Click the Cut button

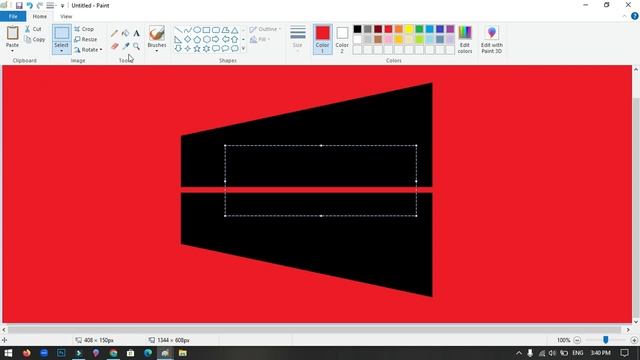pos(33,29)
